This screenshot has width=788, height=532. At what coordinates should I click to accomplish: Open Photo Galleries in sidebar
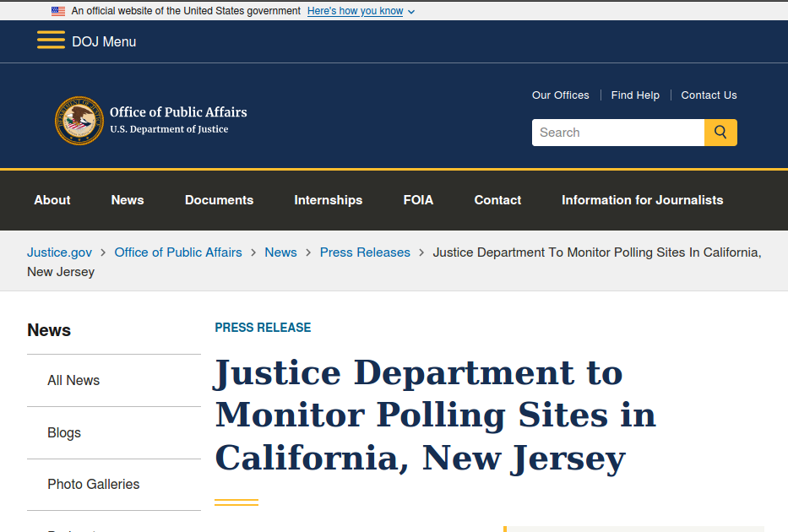coord(94,485)
